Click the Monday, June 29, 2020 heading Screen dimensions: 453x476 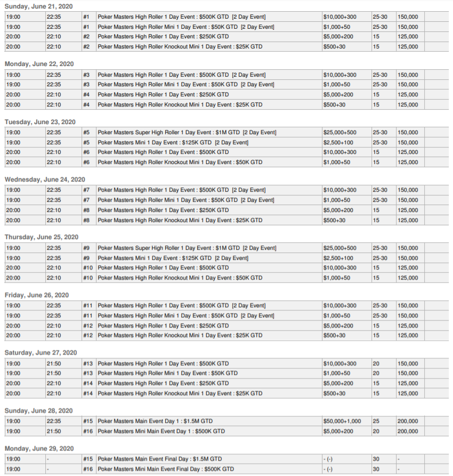pyautogui.click(x=39, y=448)
